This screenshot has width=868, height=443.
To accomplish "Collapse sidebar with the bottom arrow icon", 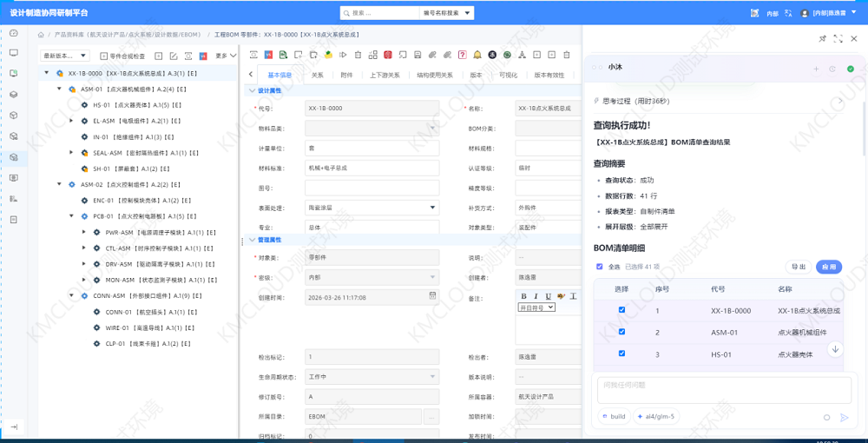I will (14, 427).
